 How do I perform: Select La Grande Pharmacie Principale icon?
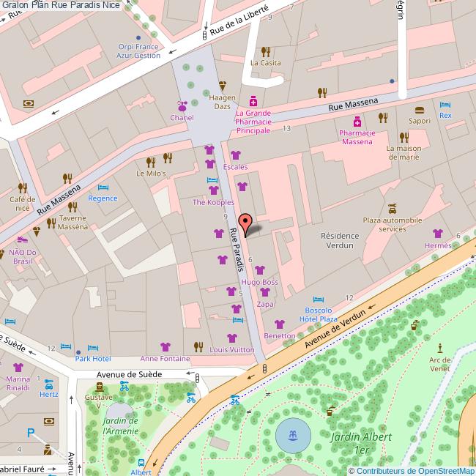253,100
